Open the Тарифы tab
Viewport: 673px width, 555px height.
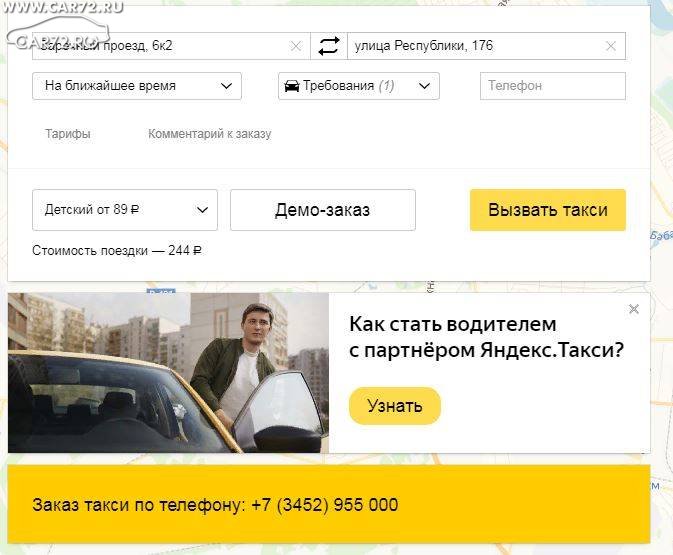[68, 133]
